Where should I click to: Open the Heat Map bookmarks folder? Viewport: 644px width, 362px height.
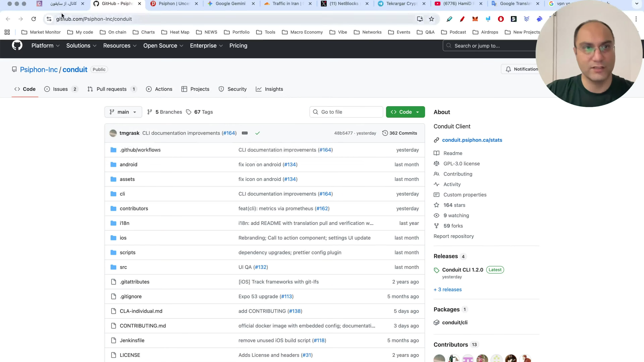[x=175, y=32]
